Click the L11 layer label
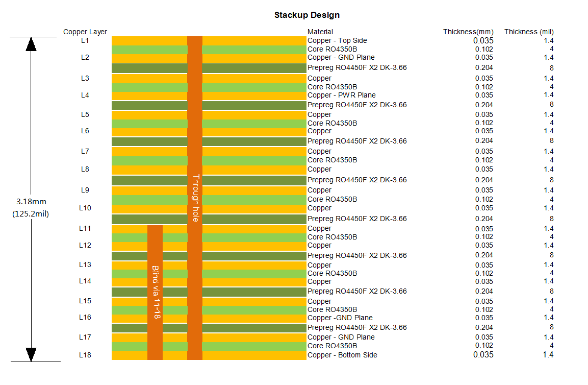The width and height of the screenshot is (588, 385). [85, 228]
